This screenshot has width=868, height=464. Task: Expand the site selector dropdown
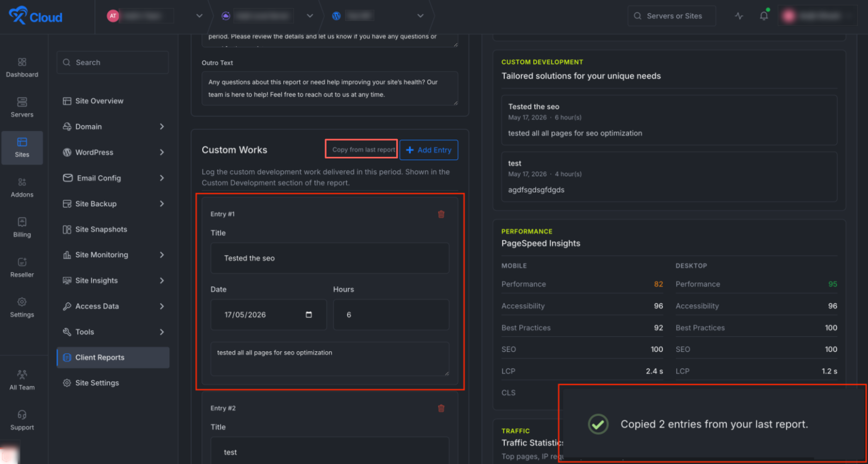[421, 16]
